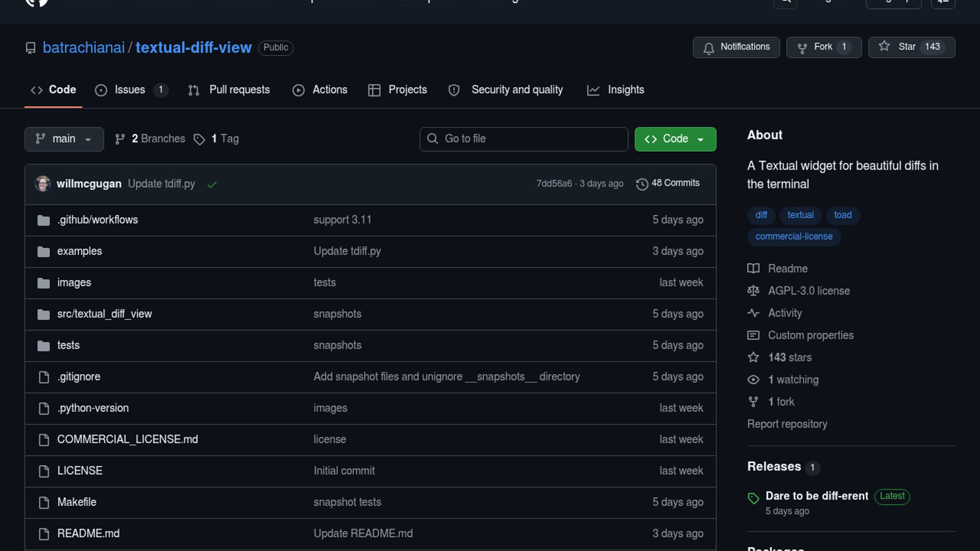980x551 pixels.
Task: Expand the green Code dropdown button
Action: pyautogui.click(x=675, y=139)
